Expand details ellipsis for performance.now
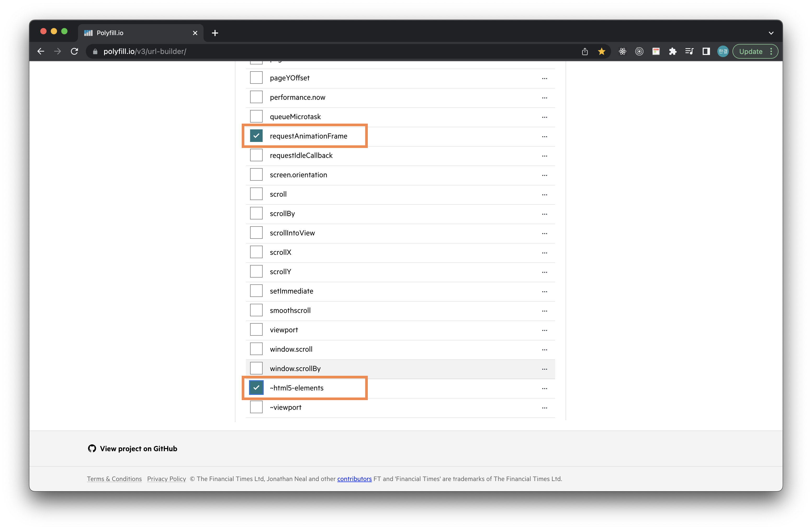The width and height of the screenshot is (812, 530). (544, 98)
